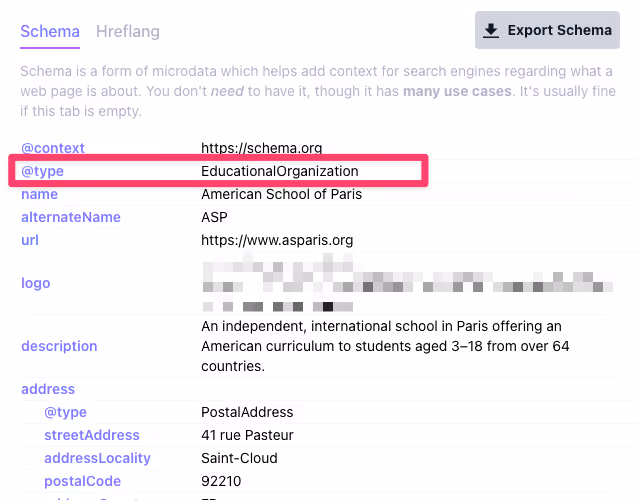
Task: Switch to the Schema tab
Action: 50,32
